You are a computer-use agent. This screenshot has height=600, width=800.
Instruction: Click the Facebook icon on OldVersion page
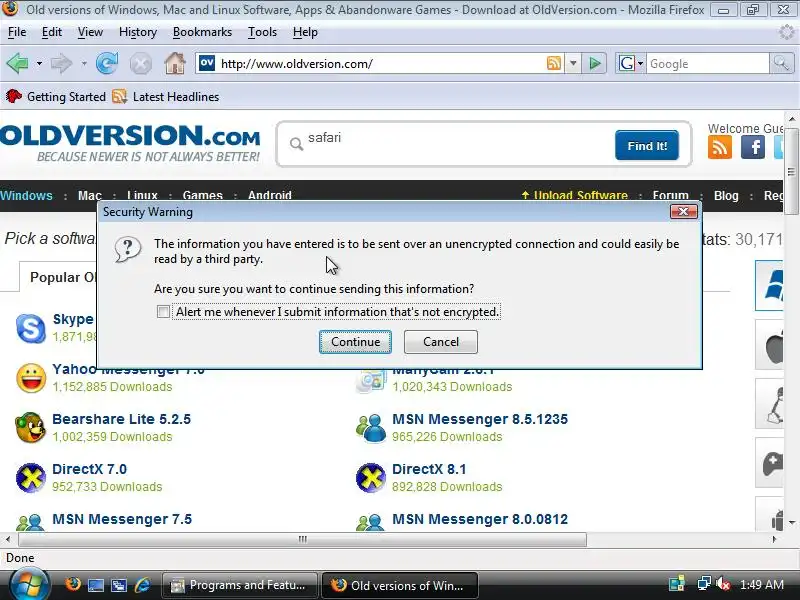pyautogui.click(x=753, y=147)
